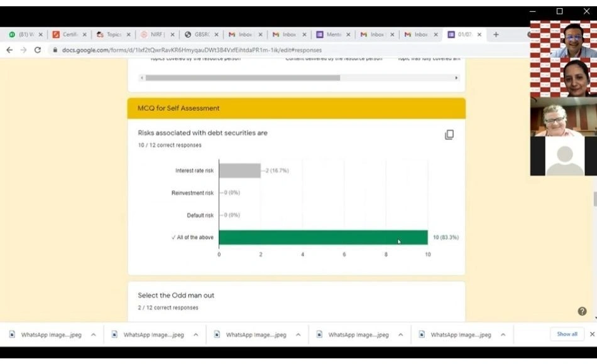597x364 pixels.
Task: Switch to the Certificate tab
Action: pyautogui.click(x=66, y=35)
